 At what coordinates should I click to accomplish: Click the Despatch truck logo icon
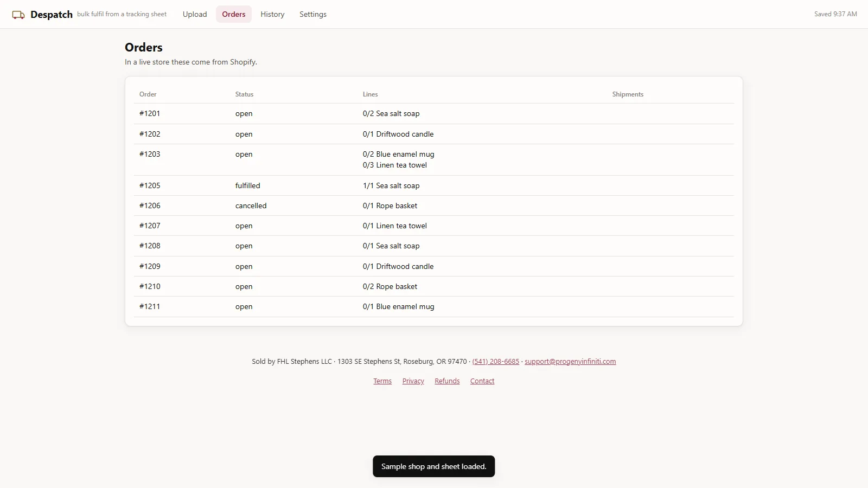[x=18, y=15]
